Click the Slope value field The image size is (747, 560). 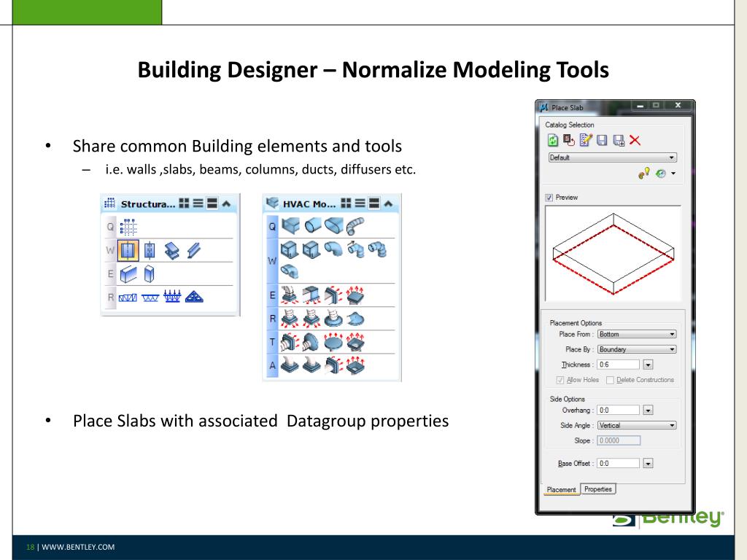pos(619,440)
